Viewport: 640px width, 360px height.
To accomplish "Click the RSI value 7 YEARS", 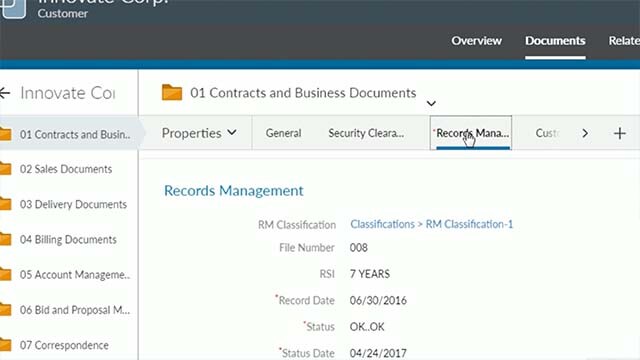I will (370, 274).
